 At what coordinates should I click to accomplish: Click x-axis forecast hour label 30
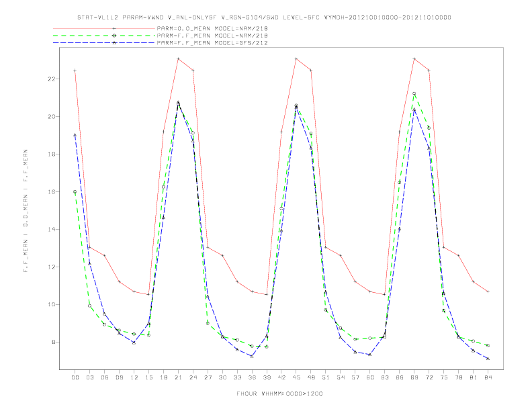pyautogui.click(x=222, y=377)
